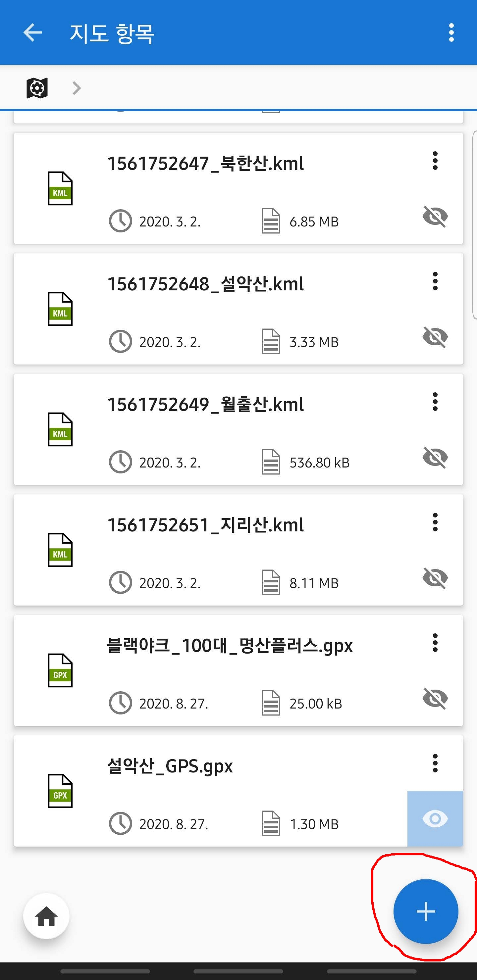Tap the blue add item button
This screenshot has height=980, width=477.
(425, 911)
